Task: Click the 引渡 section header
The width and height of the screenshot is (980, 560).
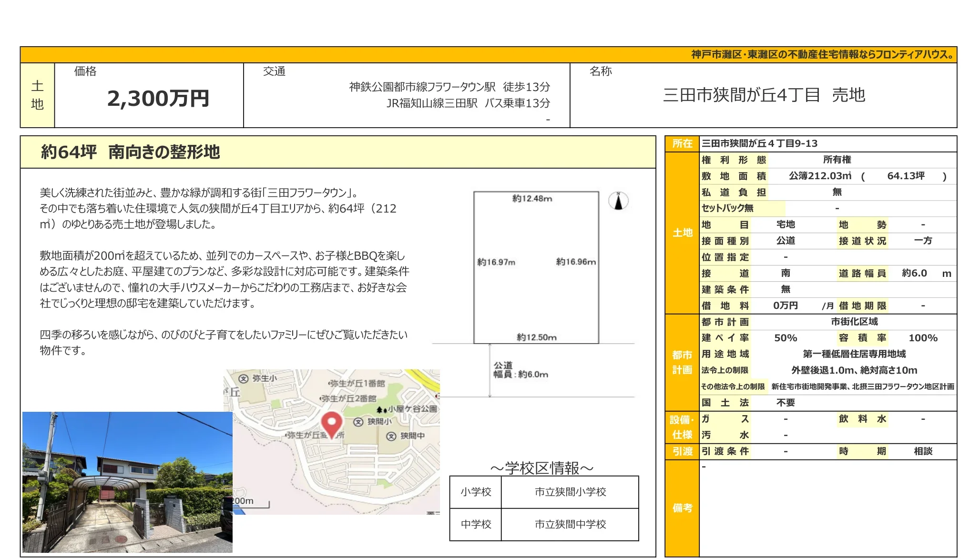Action: click(682, 451)
